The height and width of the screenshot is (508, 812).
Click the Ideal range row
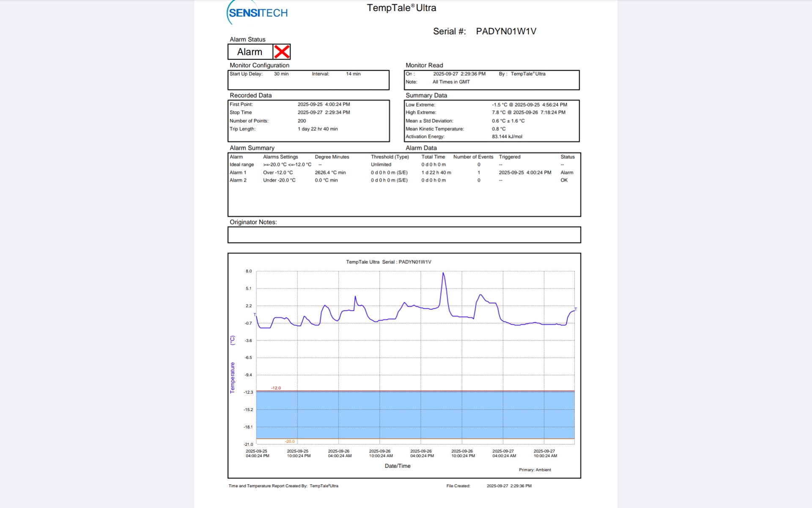pyautogui.click(x=241, y=165)
